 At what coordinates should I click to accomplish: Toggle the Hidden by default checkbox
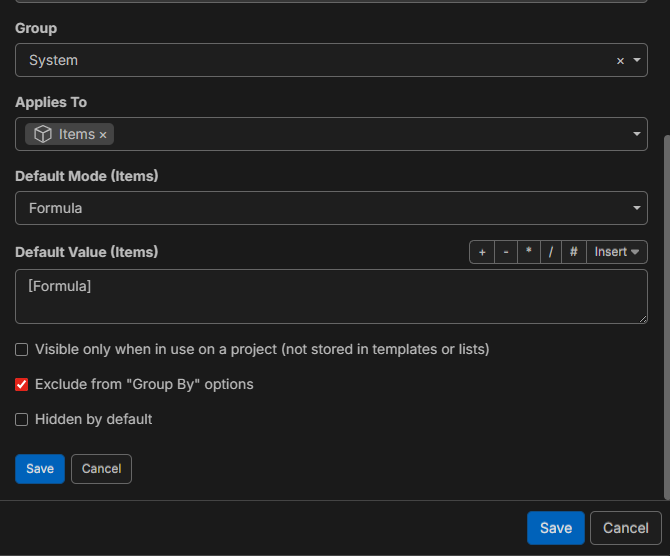(x=22, y=420)
